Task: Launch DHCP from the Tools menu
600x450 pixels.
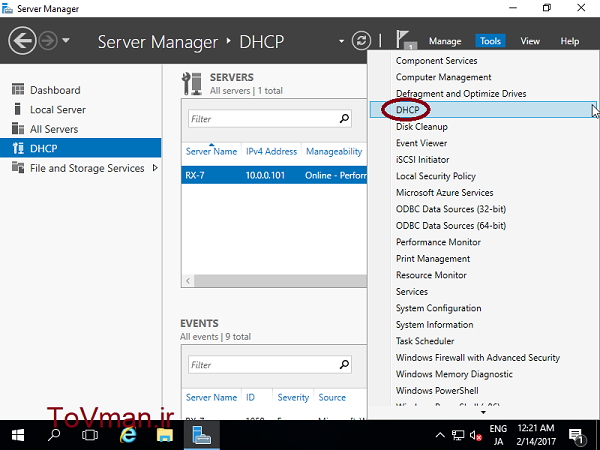Action: click(483, 110)
